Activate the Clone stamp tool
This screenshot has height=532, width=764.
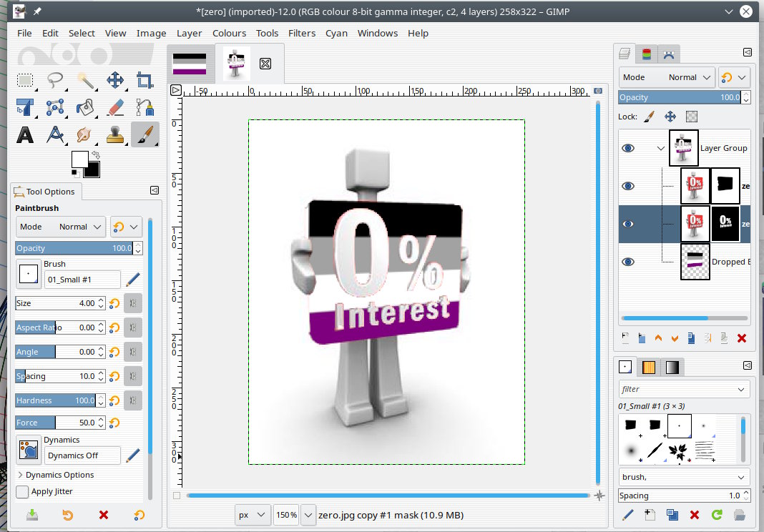coord(114,134)
